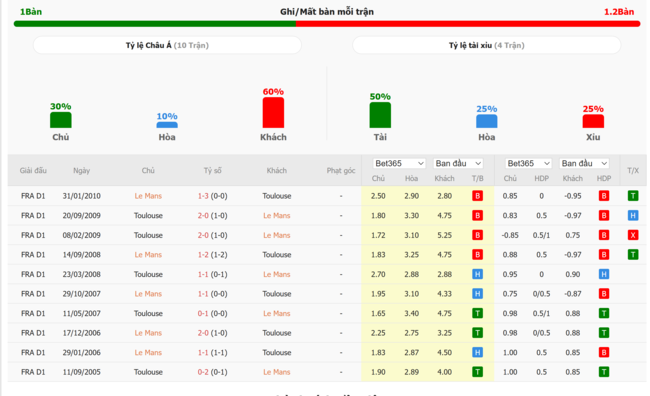The height and width of the screenshot is (396, 650).
Task: Click the green T over/under badge in the 31/01/2010 row
Action: [633, 196]
